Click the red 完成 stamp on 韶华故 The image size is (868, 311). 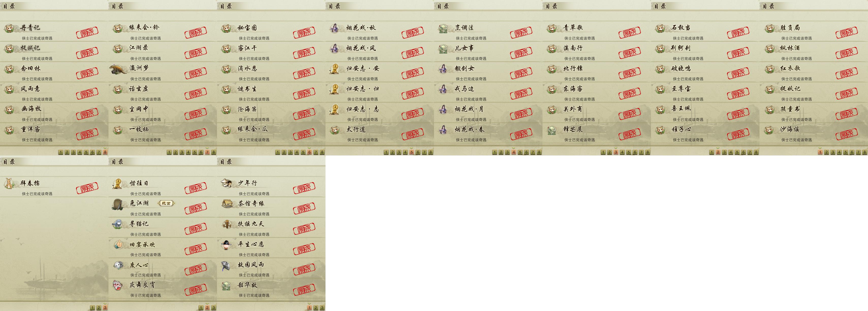[x=304, y=289]
